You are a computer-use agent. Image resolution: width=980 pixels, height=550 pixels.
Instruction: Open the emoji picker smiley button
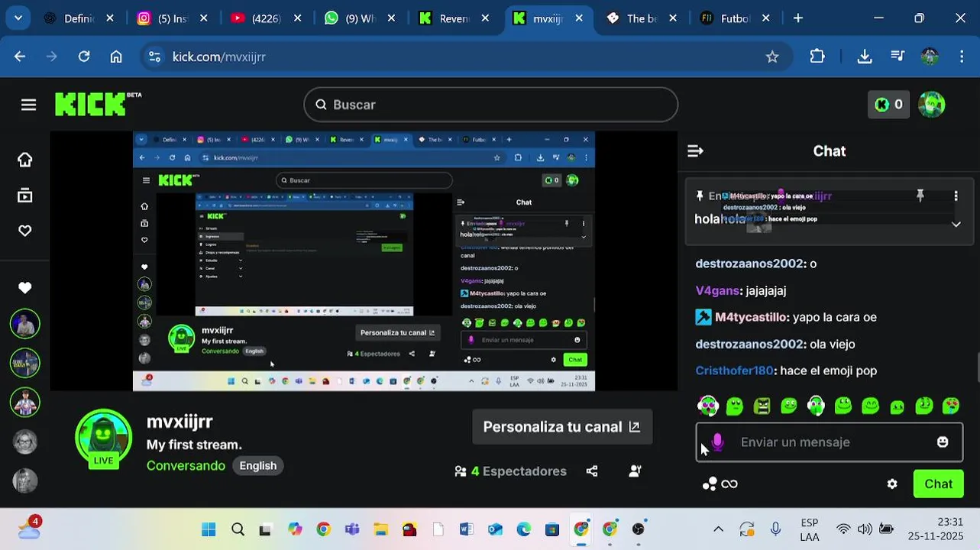tap(943, 442)
